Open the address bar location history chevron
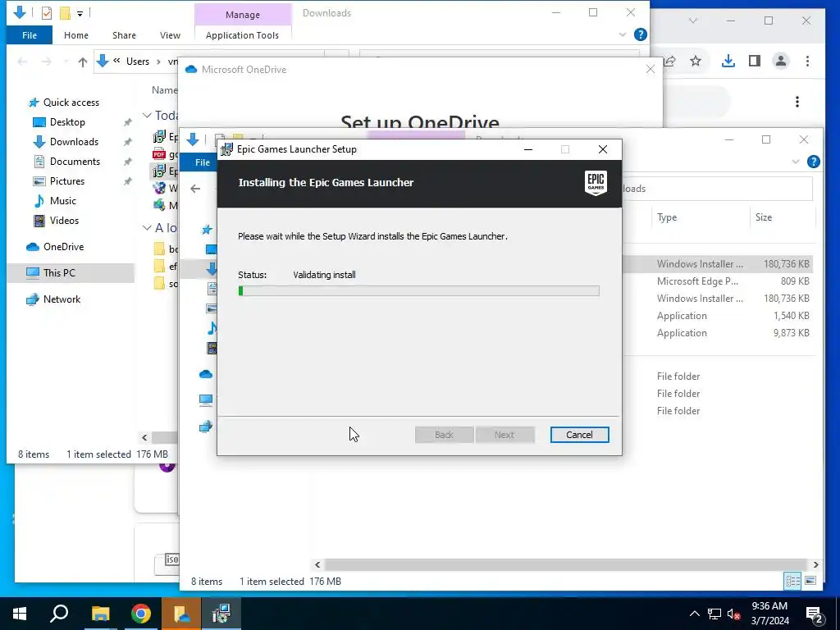Viewport: 840px width, 630px height. click(x=116, y=61)
